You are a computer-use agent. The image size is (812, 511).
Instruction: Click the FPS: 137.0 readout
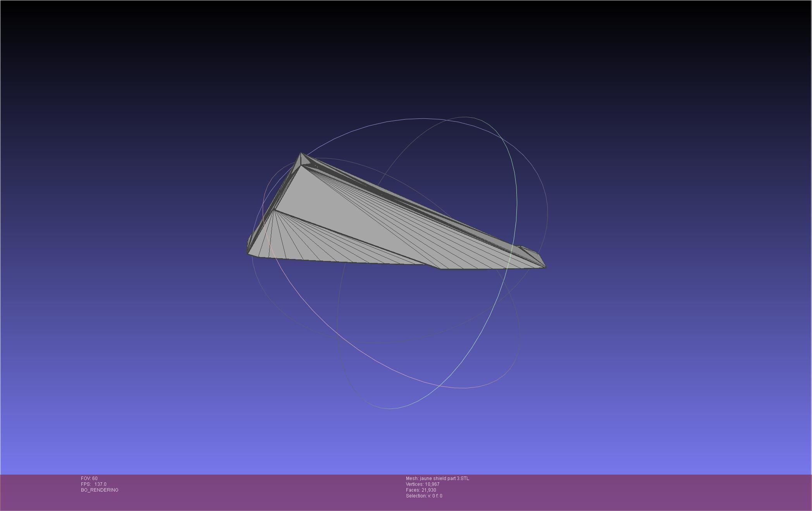(x=94, y=484)
